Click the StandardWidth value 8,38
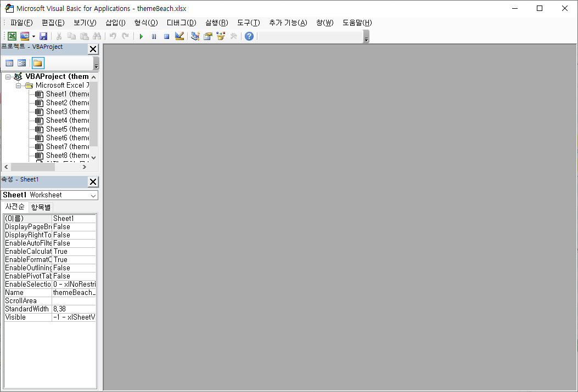Viewport: 578px width, 392px height. (x=74, y=309)
